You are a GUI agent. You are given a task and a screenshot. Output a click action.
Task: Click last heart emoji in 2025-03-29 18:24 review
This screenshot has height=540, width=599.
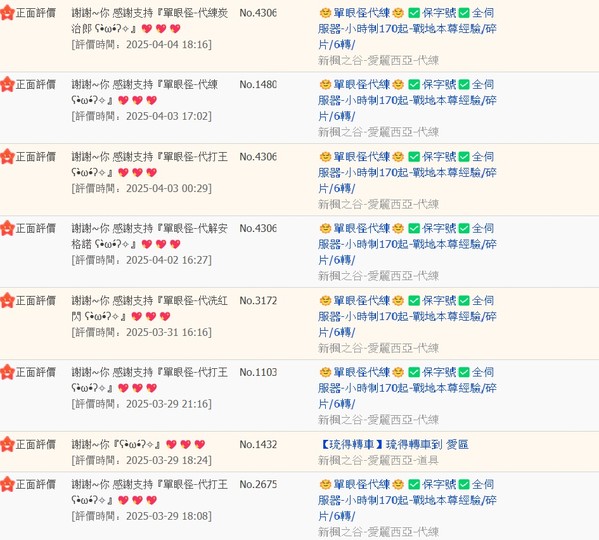tap(199, 445)
